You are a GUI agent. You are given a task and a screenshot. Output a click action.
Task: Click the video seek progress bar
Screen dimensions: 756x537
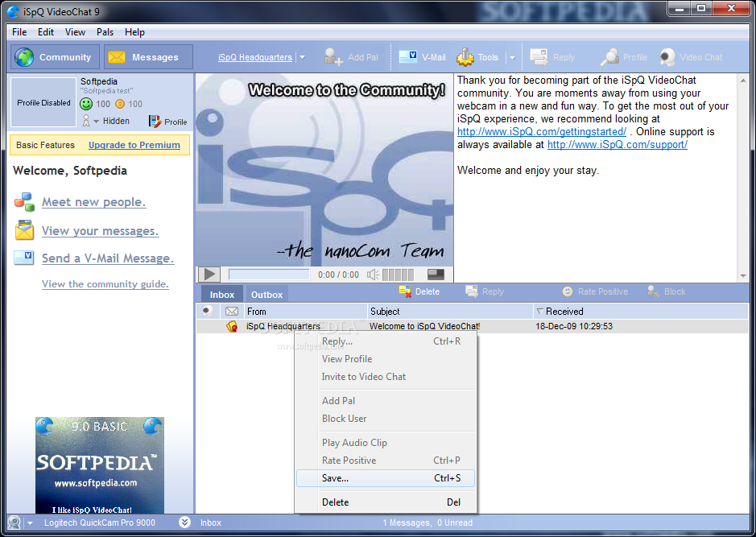269,275
